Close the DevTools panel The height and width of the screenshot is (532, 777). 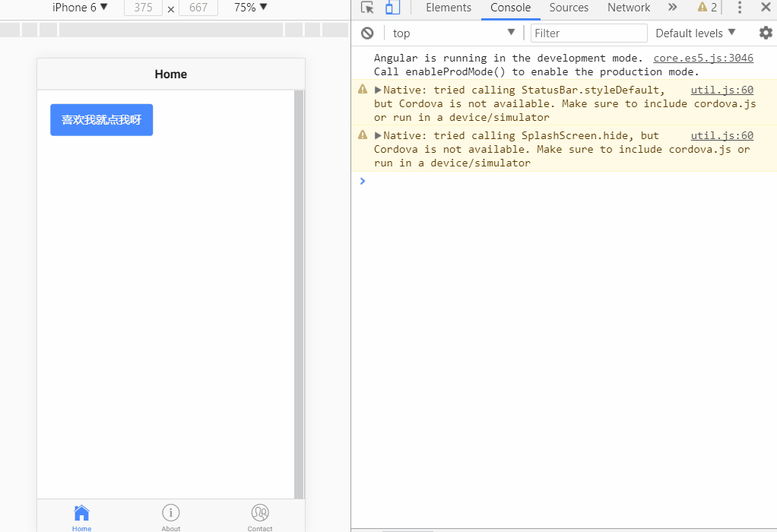coord(766,7)
